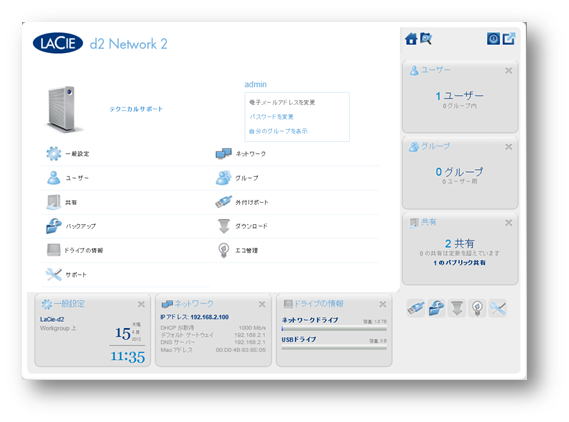Close the ドライブの情報 bottom widget
The image size is (569, 422).
(x=382, y=304)
